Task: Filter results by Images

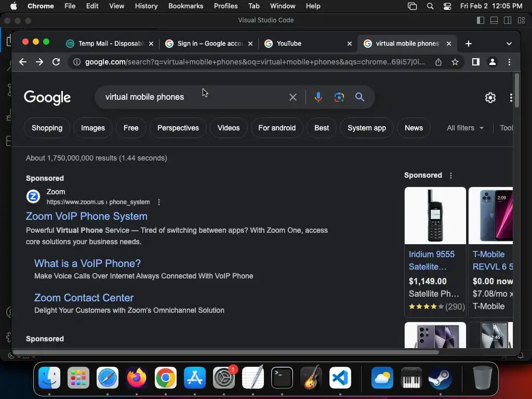Action: [x=93, y=128]
